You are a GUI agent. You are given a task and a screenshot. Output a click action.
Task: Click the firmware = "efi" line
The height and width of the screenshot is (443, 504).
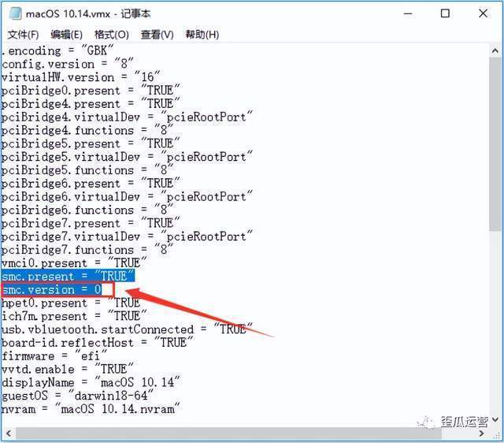tap(54, 356)
